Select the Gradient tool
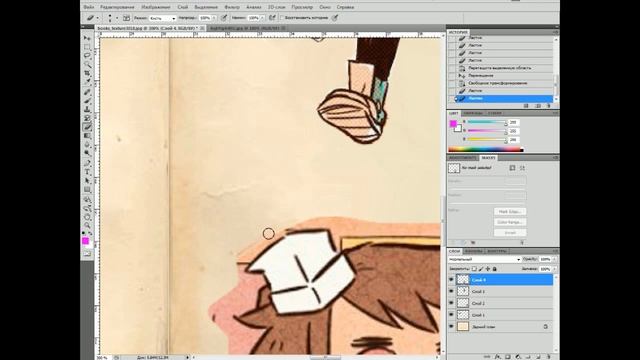Screen dimensions: 640x360 (x=87, y=136)
